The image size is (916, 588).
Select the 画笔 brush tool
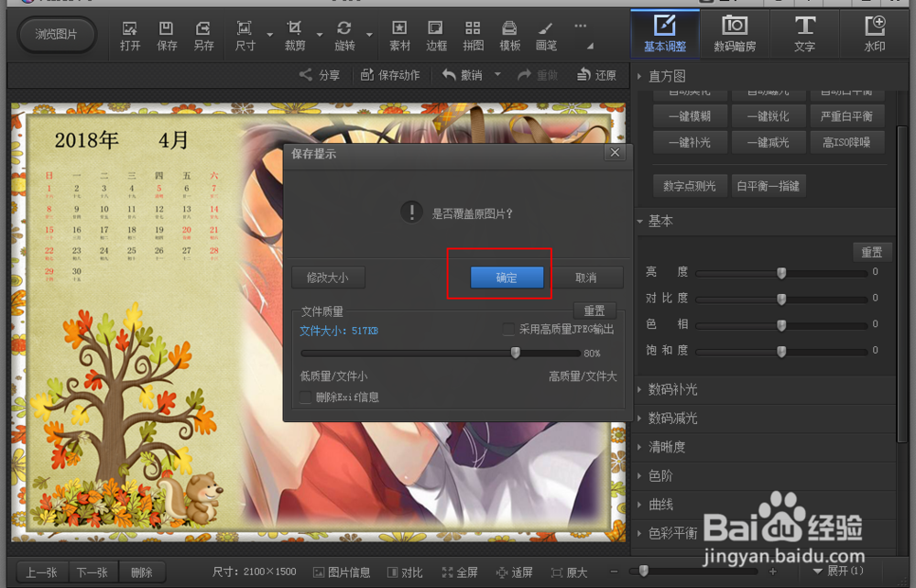point(546,36)
